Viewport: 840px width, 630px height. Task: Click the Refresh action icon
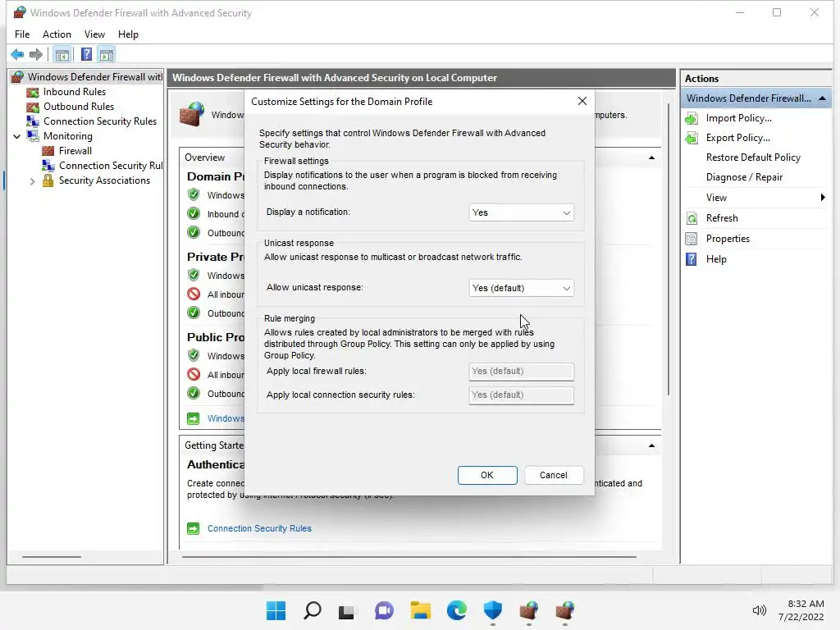click(692, 218)
